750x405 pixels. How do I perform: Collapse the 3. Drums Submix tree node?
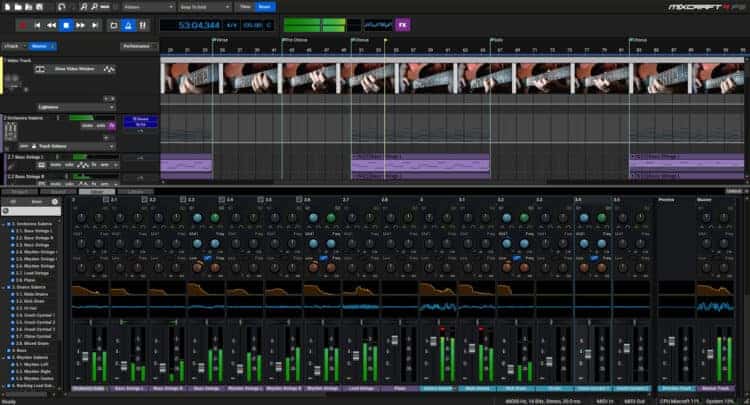click(x=4, y=287)
